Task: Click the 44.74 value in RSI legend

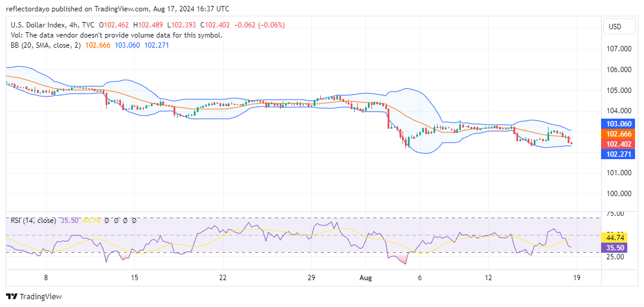Action: point(91,221)
